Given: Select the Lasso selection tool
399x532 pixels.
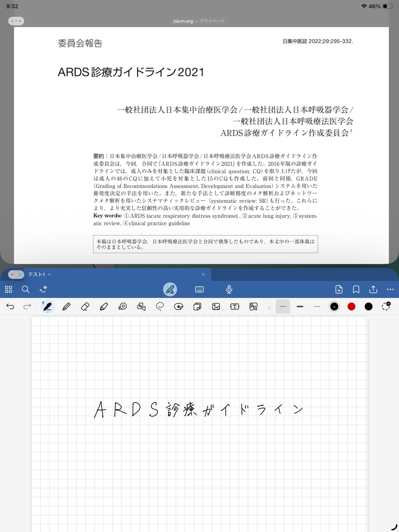Looking at the screenshot, I should pos(160,306).
